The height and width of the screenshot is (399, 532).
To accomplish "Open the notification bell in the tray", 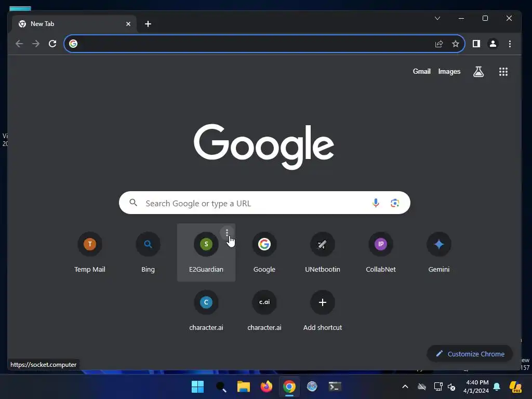I will coord(497,387).
